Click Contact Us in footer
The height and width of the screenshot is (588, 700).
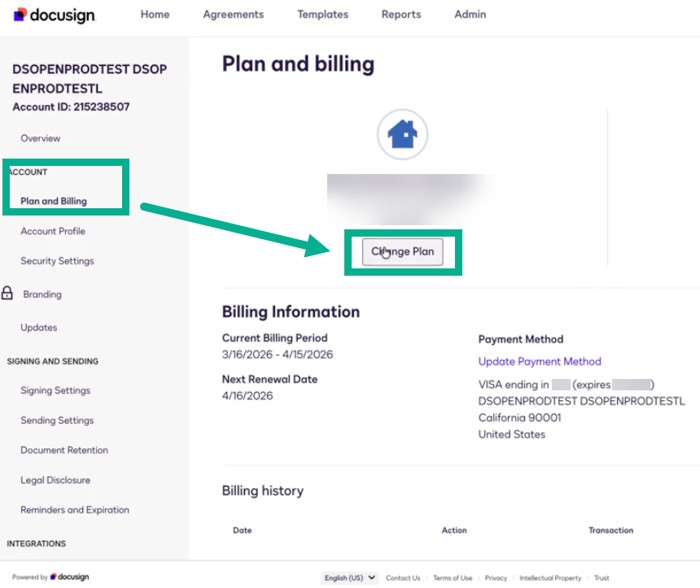pos(403,577)
